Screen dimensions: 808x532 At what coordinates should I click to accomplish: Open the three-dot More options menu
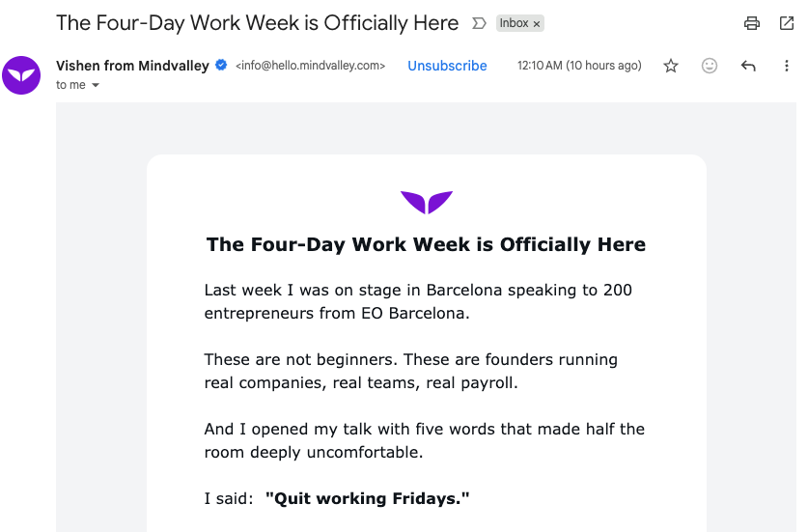pos(788,66)
